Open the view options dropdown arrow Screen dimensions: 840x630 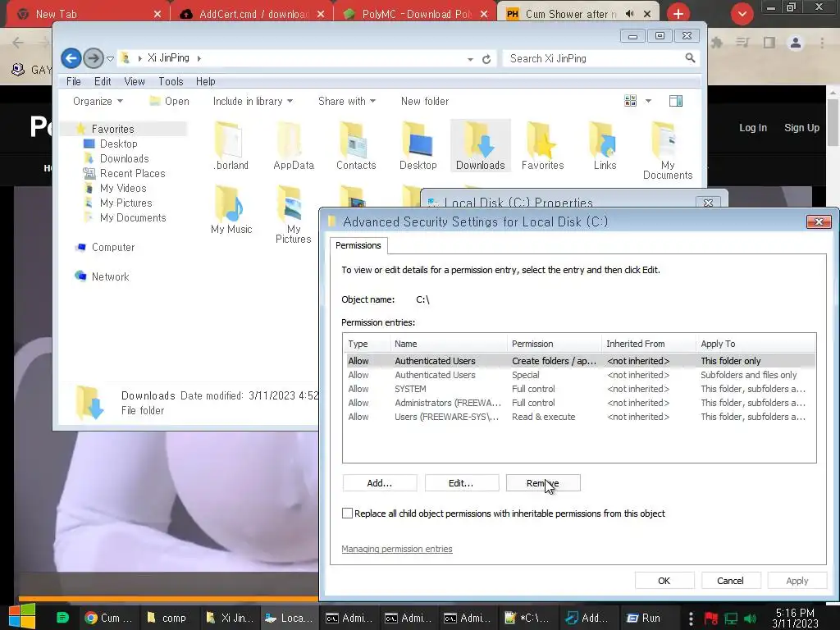648,101
